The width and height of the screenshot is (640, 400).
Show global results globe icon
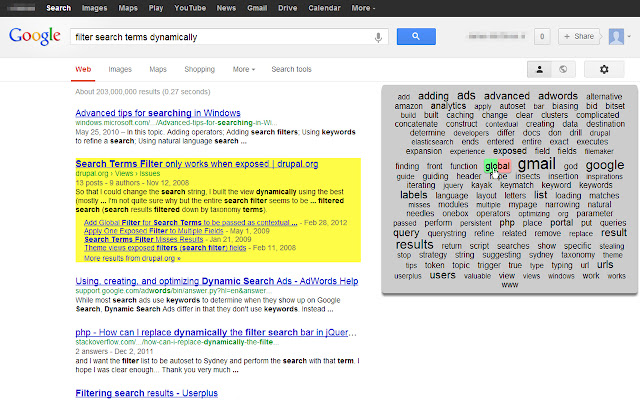point(563,69)
